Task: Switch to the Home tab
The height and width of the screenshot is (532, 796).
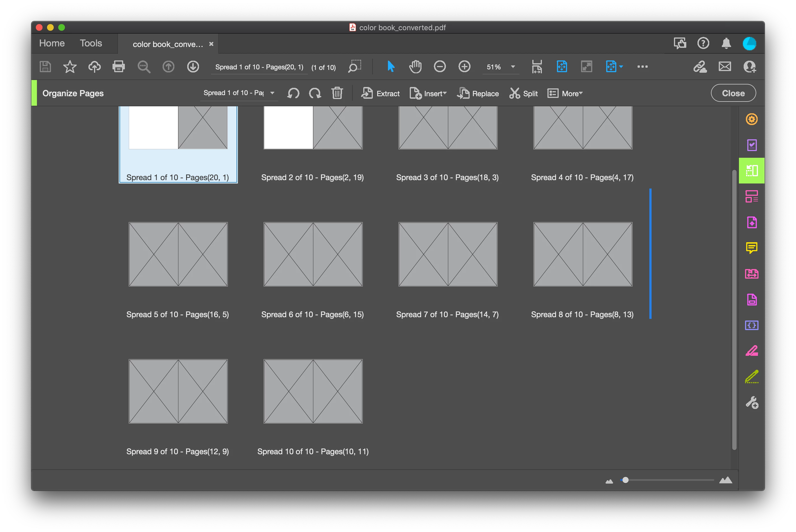Action: [x=51, y=43]
